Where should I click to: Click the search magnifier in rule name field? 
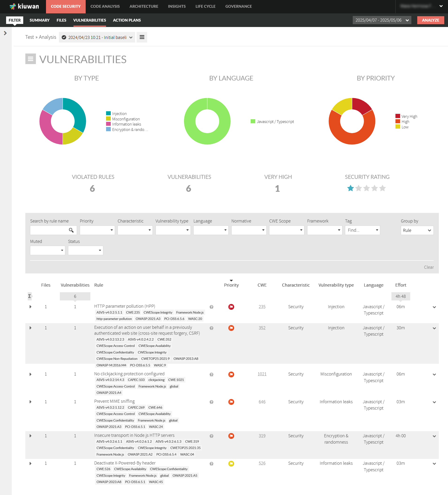pyautogui.click(x=71, y=230)
